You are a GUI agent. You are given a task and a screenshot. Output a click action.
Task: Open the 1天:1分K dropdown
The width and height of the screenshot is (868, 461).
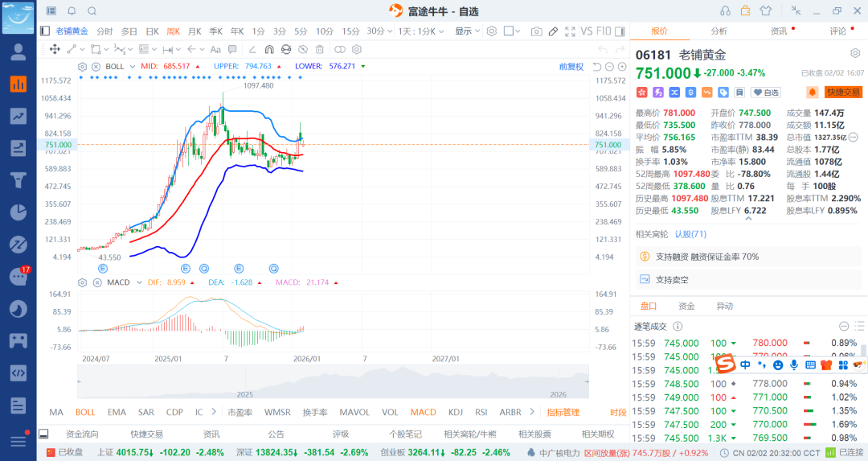point(420,31)
